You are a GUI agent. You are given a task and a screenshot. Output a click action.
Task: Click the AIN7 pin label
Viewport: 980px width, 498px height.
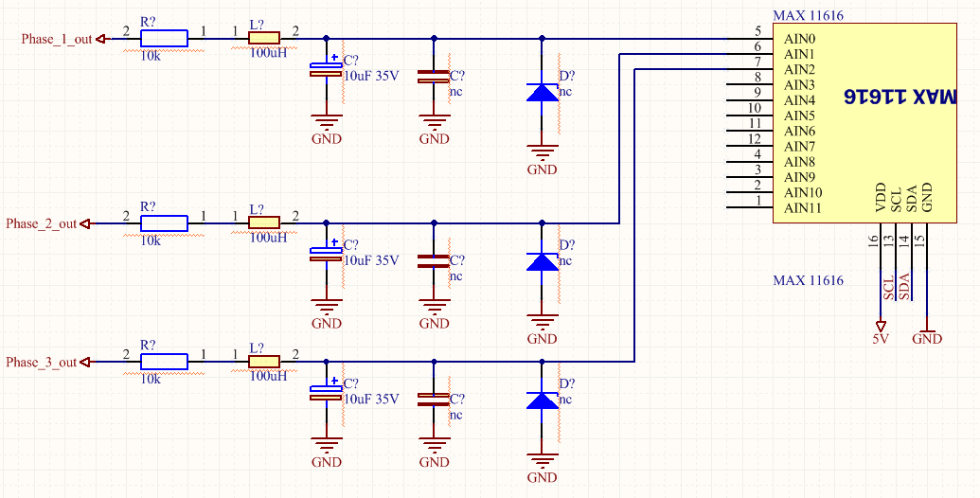799,146
